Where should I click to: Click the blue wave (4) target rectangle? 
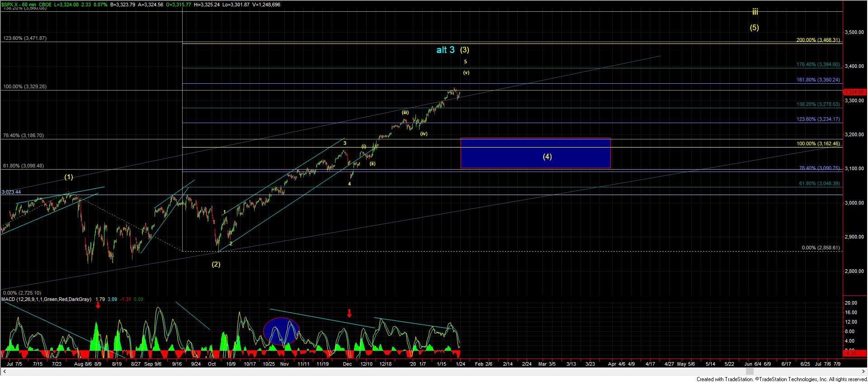coord(535,153)
